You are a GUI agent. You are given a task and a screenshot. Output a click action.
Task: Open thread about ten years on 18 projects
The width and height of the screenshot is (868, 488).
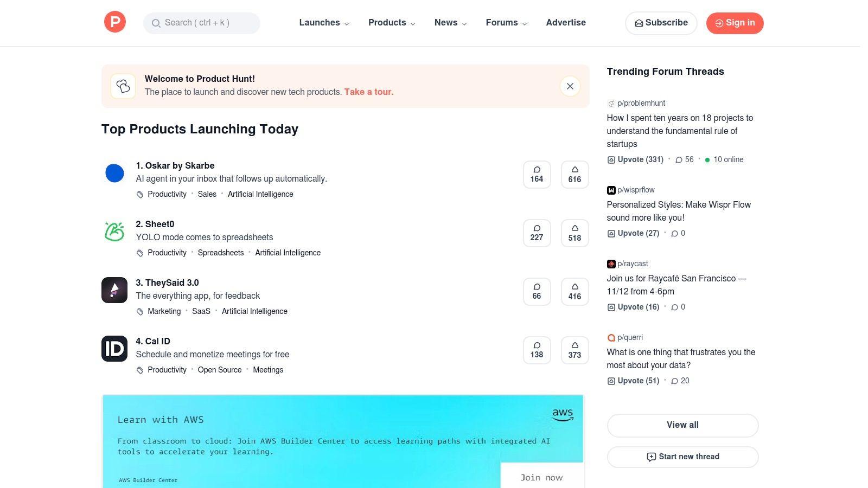tap(680, 131)
